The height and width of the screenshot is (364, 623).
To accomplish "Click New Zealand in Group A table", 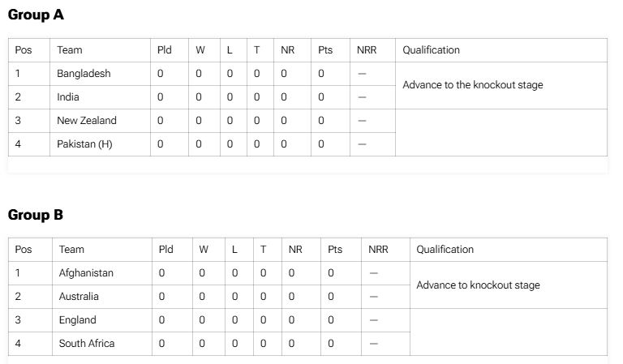I will [x=87, y=120].
